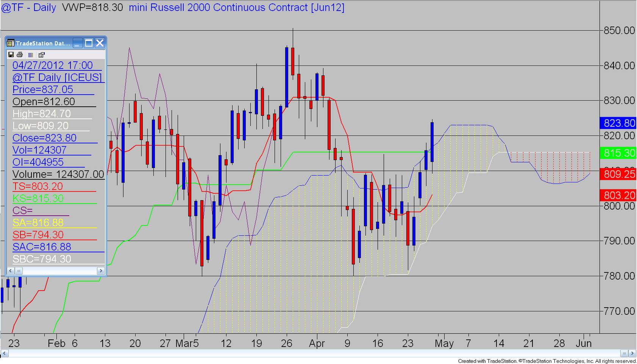Click the 840.00 price axis label
Image resolution: width=637 pixels, height=364 pixels.
click(x=619, y=66)
